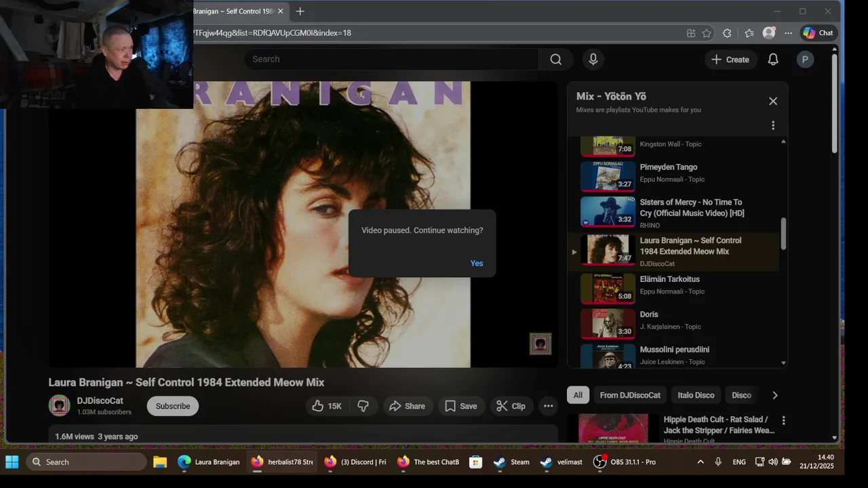Open the Windows Start button
The height and width of the screenshot is (488, 868).
pyautogui.click(x=12, y=462)
